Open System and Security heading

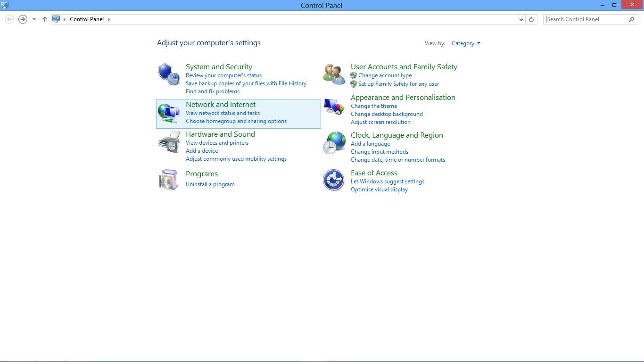click(219, 67)
